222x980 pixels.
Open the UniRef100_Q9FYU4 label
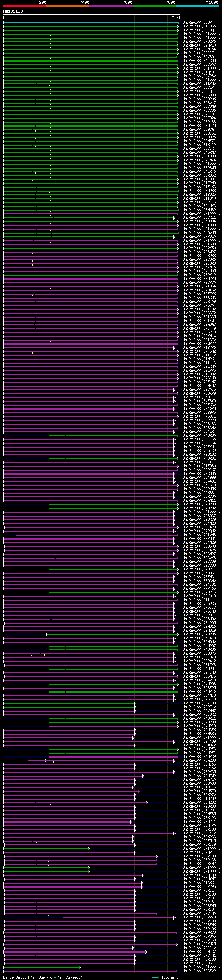coord(199,447)
